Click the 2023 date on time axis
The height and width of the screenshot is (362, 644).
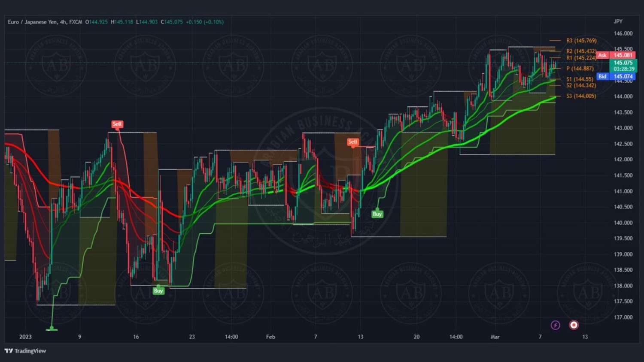25,337
